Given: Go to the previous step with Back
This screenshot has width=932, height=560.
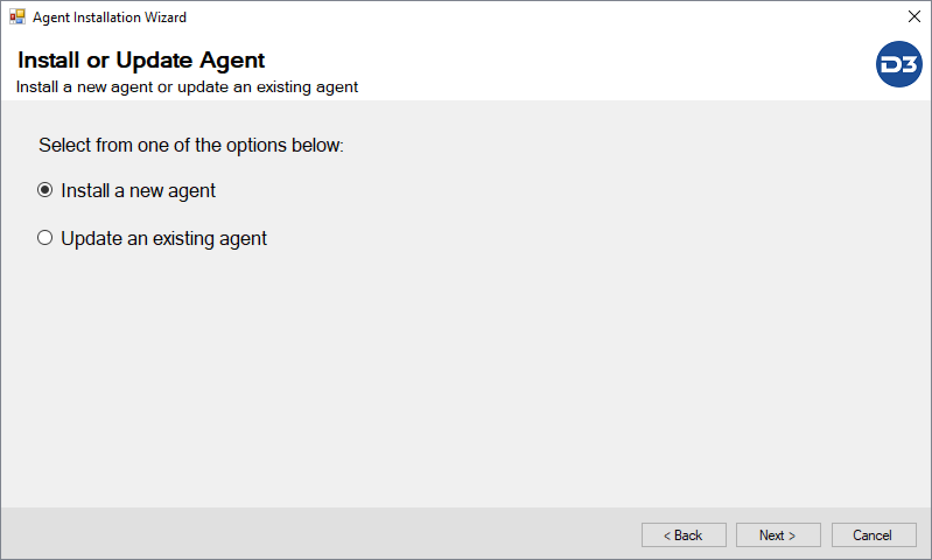Looking at the screenshot, I should [684, 535].
